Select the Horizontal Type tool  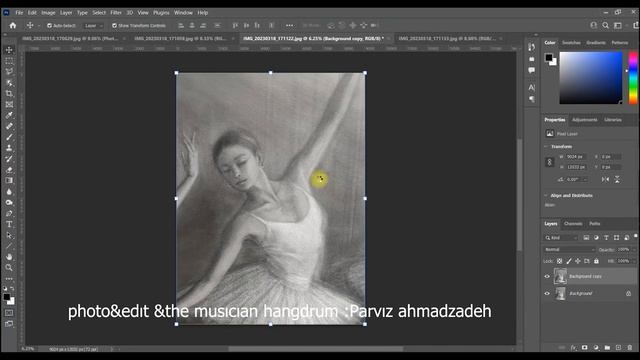point(9,224)
